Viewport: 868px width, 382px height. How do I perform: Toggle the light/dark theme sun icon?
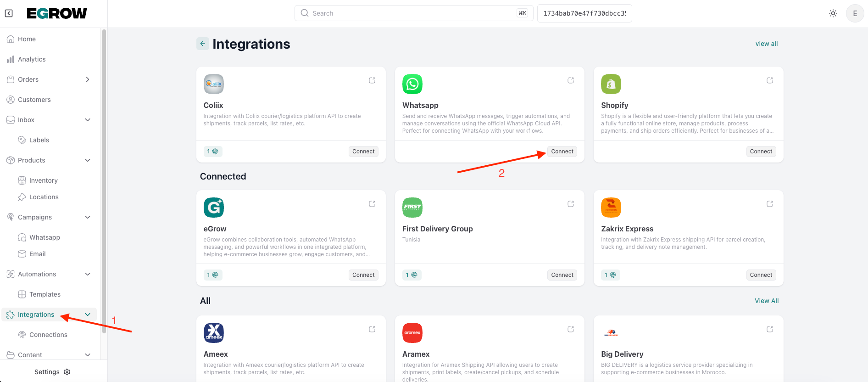point(833,13)
